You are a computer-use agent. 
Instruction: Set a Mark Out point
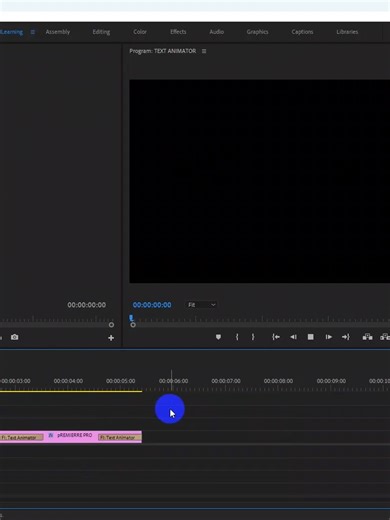253,337
